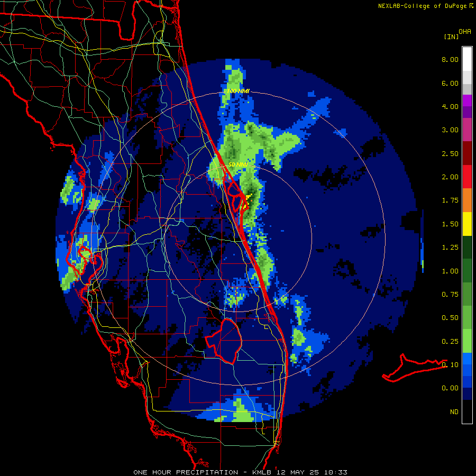The width and height of the screenshot is (476, 476).
Task: Click the ONE HOUR PRECIPITATION caption text
Action: pos(186,472)
